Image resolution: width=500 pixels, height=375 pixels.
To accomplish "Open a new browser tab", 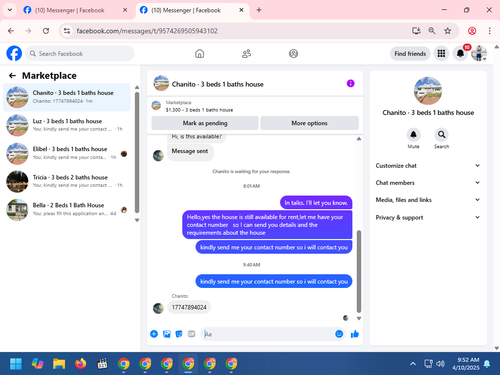I will (259, 10).
